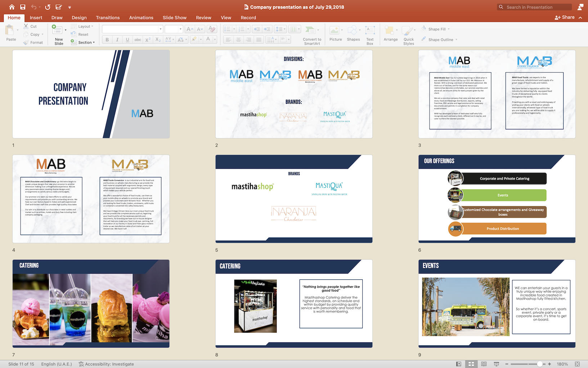Center align the text
The height and width of the screenshot is (368, 588).
pyautogui.click(x=238, y=40)
